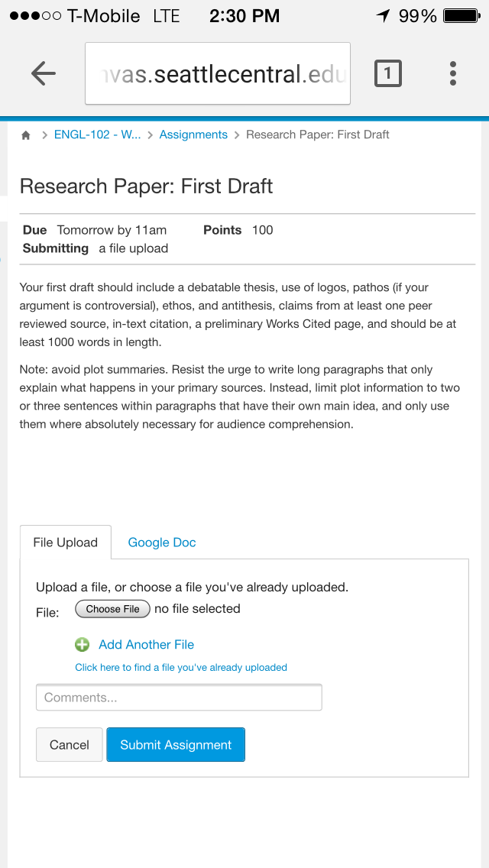Tap the location arrow in status bar
The height and width of the screenshot is (868, 489).
coord(384,16)
